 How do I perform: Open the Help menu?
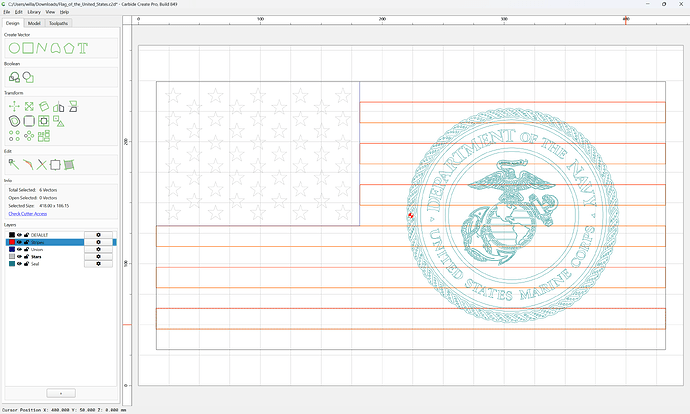[x=64, y=12]
